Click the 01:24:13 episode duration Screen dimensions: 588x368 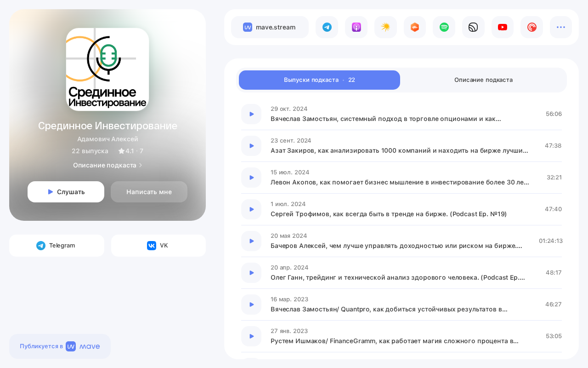tap(551, 241)
